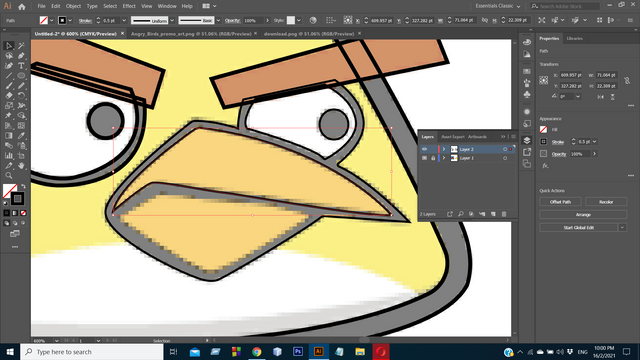This screenshot has width=640, height=360.
Task: Open the Asset Export dock icon
Action: pyautogui.click(x=527, y=152)
